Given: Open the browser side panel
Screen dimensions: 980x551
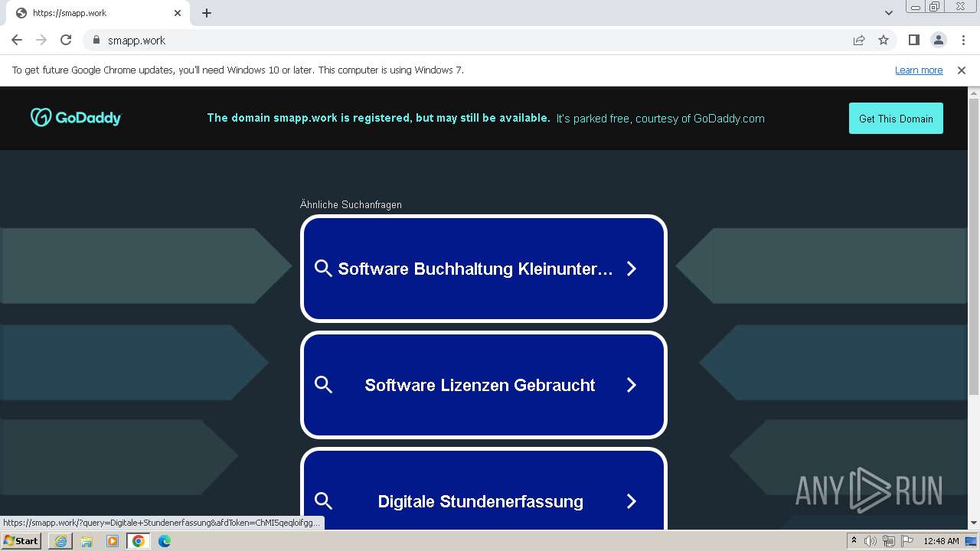Looking at the screenshot, I should 914,40.
